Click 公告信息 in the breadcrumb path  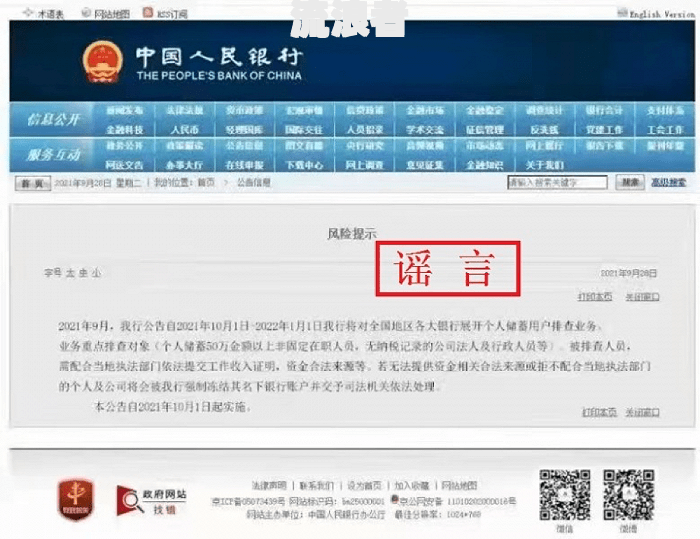point(254,183)
